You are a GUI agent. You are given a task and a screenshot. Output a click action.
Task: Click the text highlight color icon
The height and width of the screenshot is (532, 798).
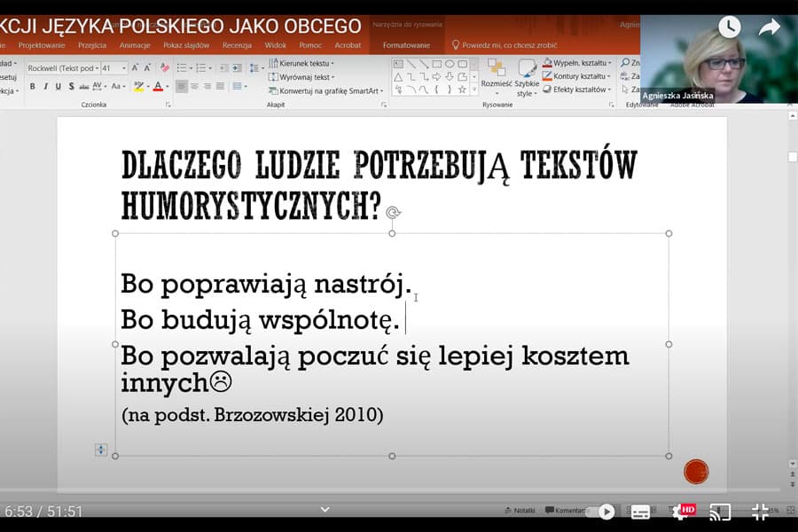coord(139,86)
